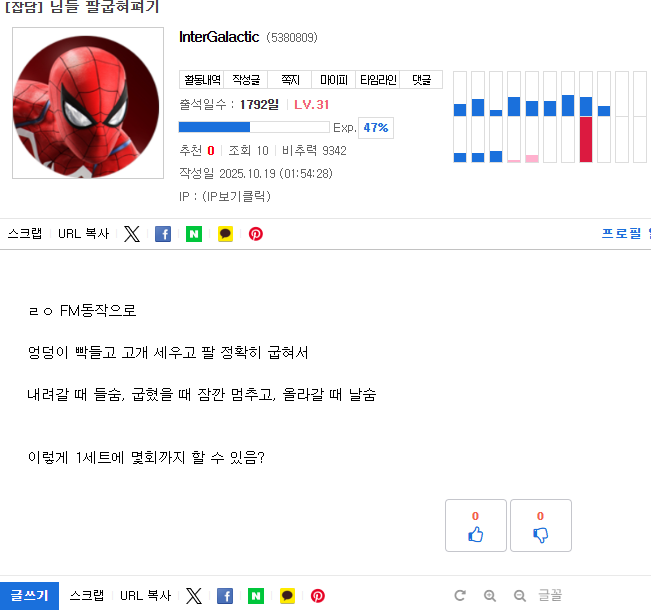The image size is (651, 615).
Task: Zoom out text with minus magnifier
Action: (520, 595)
